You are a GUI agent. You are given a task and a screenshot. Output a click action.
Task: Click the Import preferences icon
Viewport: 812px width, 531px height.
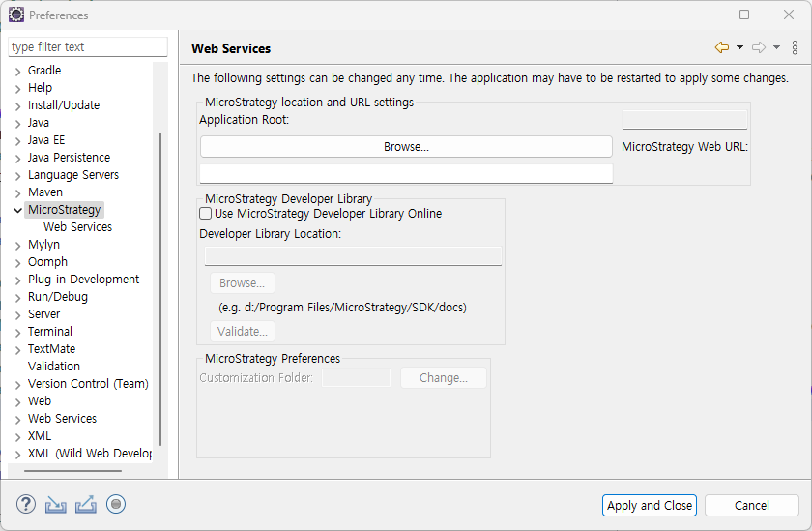tap(55, 504)
